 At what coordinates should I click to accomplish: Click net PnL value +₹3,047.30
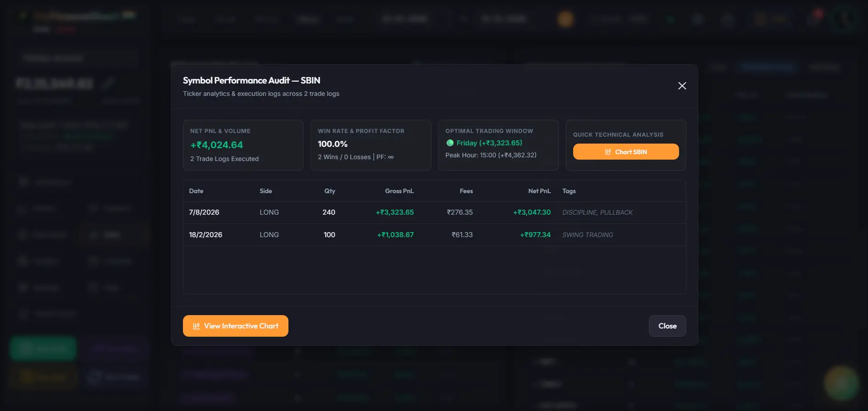pos(532,212)
